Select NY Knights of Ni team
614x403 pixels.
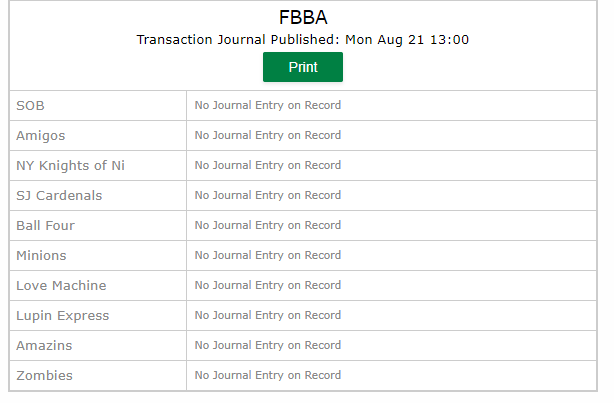pyautogui.click(x=70, y=166)
